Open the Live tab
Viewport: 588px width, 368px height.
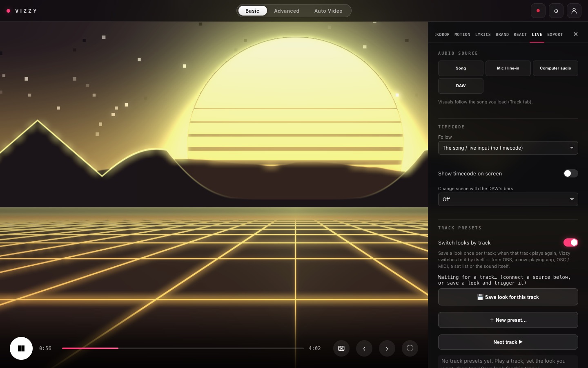point(537,35)
